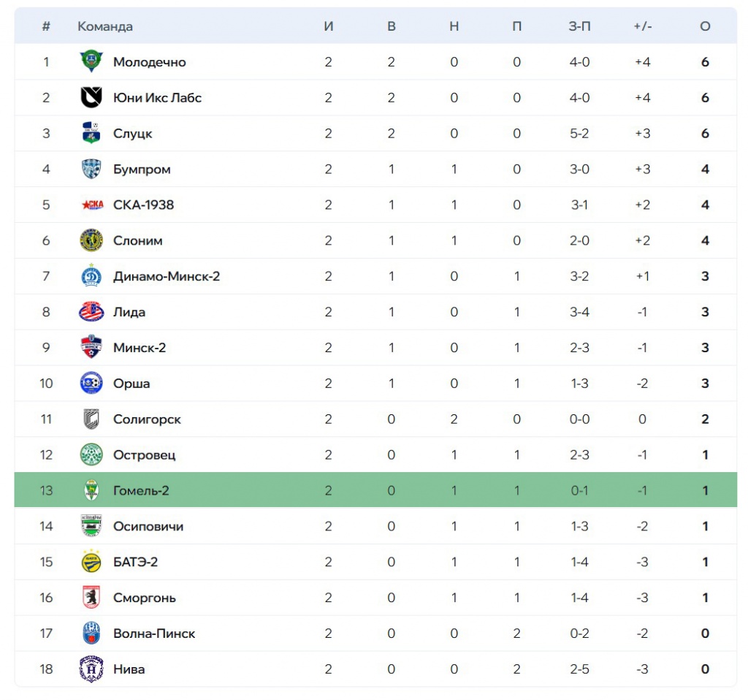748x700 pixels.
Task: Open the Слоним team page
Action: [137, 240]
